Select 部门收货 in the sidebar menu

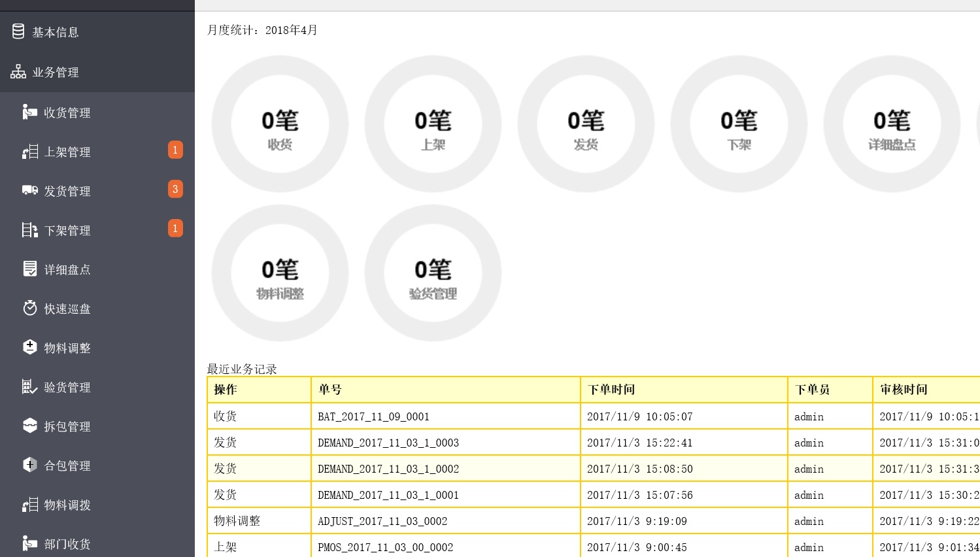pos(67,544)
